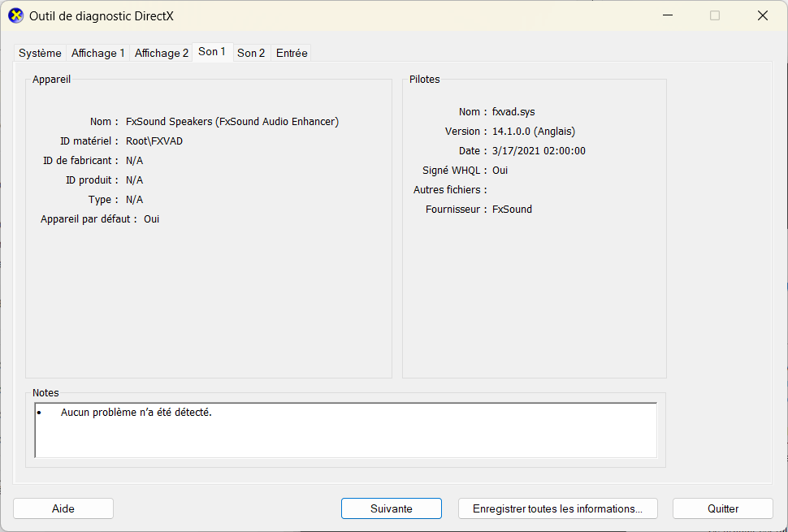Select text 'FxSound Speakers (FxSound Audio Enhancer)'
The image size is (788, 532).
(232, 122)
